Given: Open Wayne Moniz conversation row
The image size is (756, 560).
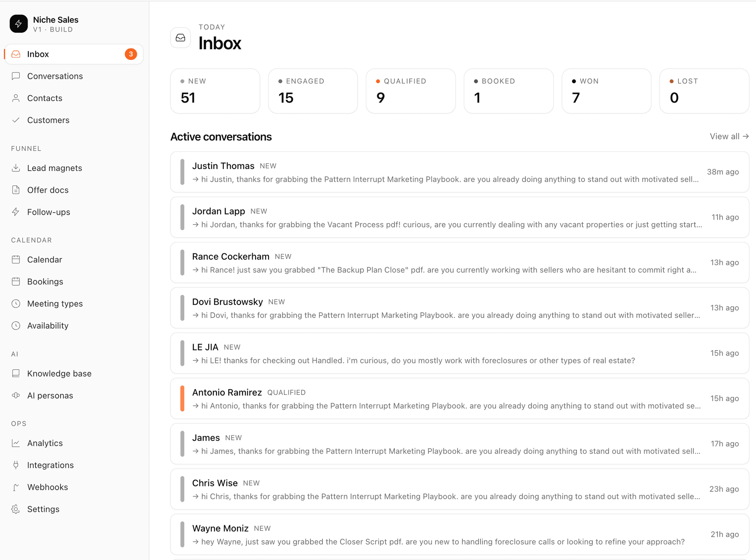Looking at the screenshot, I should point(460,534).
